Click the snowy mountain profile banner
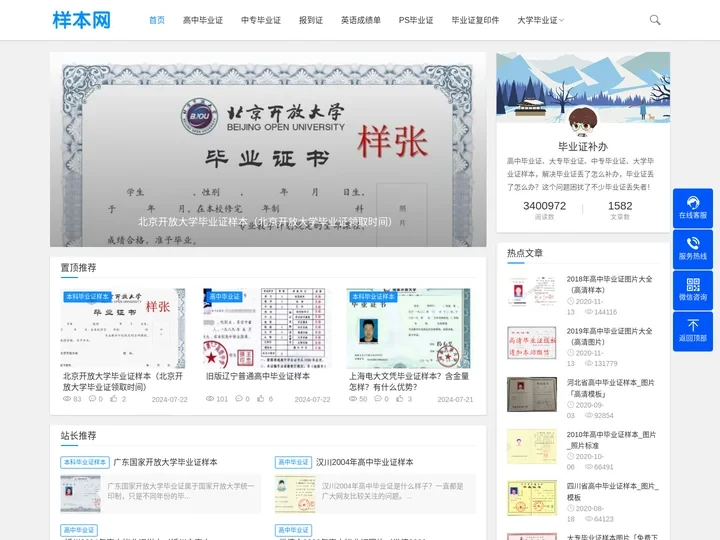Image resolution: width=720 pixels, height=540 pixels. (583, 87)
